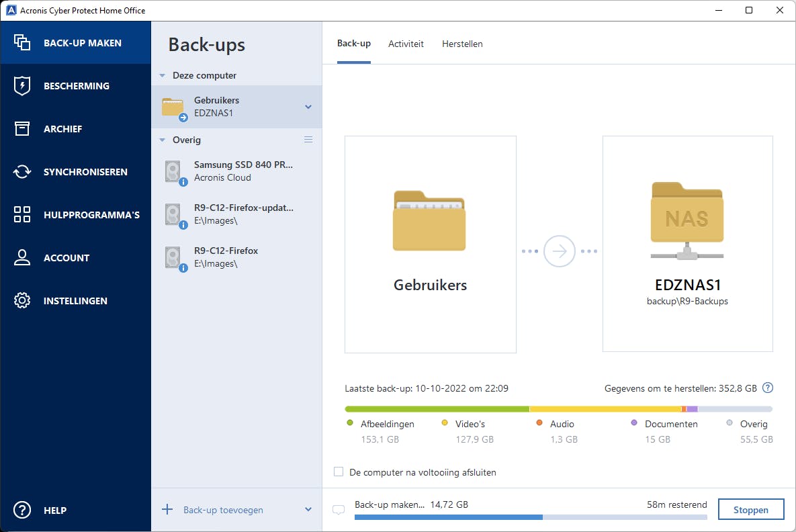Click the Samsung SSD 840 disk icon
This screenshot has width=796, height=532.
(x=173, y=171)
